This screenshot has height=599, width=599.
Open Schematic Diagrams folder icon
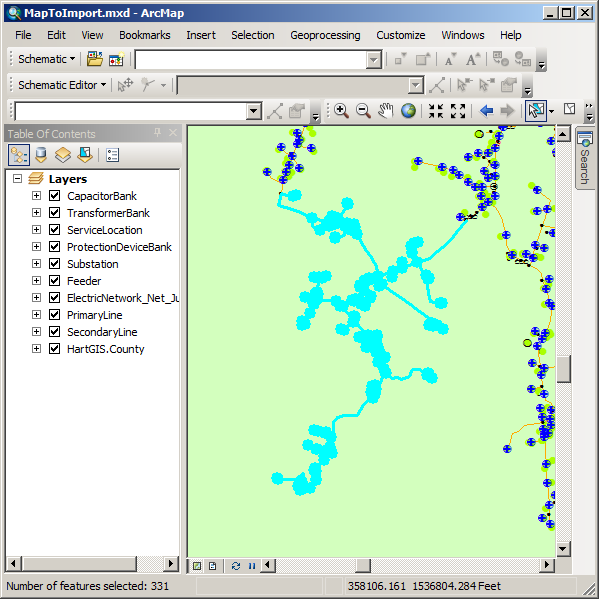click(95, 59)
